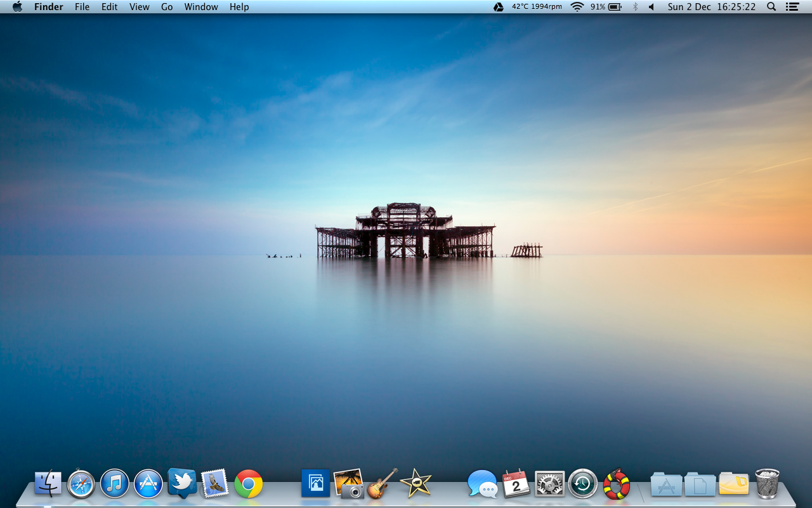Open System Preferences gear icon
The image size is (812, 508).
(x=549, y=484)
